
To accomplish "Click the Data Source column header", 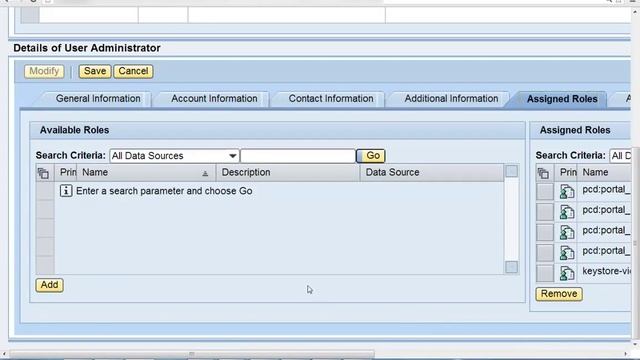I will click(x=432, y=173).
